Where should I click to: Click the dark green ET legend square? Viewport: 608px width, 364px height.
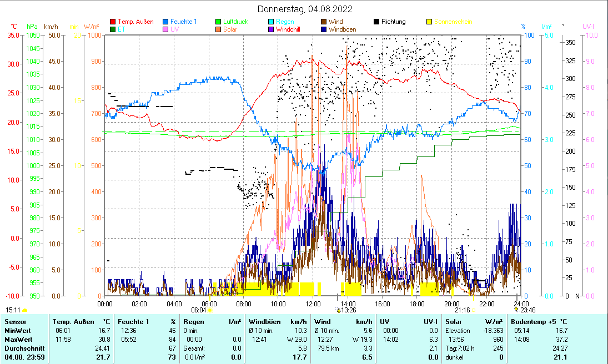[113, 29]
